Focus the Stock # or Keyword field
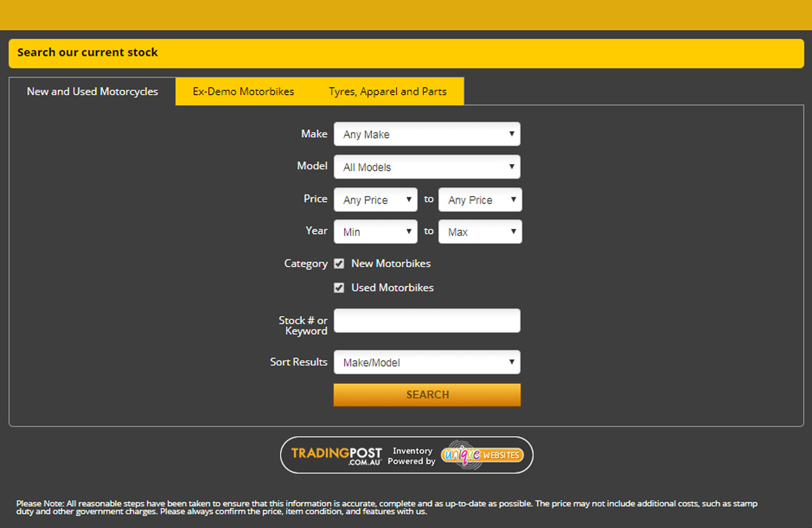This screenshot has height=528, width=812. coord(427,320)
